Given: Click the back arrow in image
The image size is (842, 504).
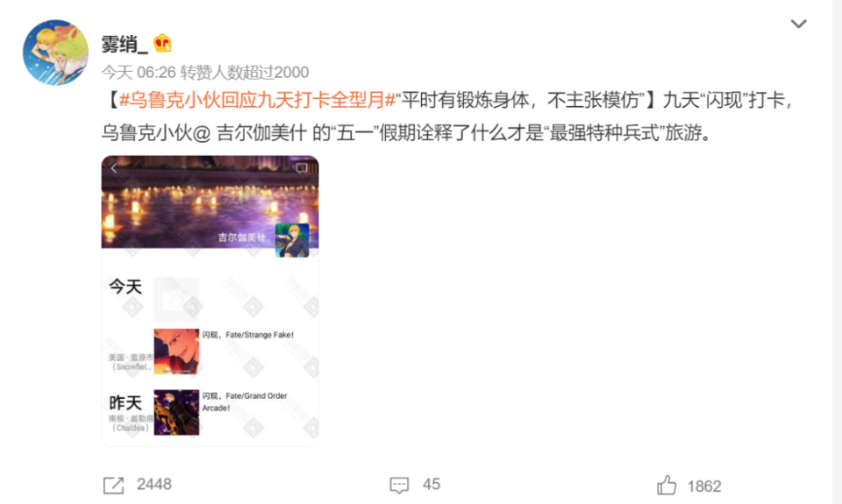Looking at the screenshot, I should pos(114,168).
